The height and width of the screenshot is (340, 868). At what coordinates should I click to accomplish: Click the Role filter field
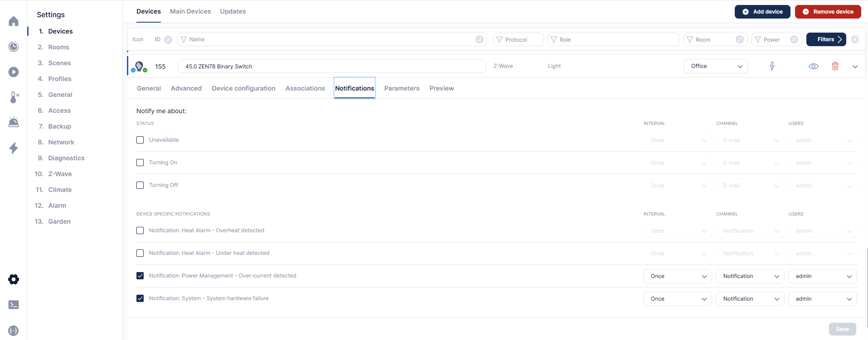tap(613, 39)
